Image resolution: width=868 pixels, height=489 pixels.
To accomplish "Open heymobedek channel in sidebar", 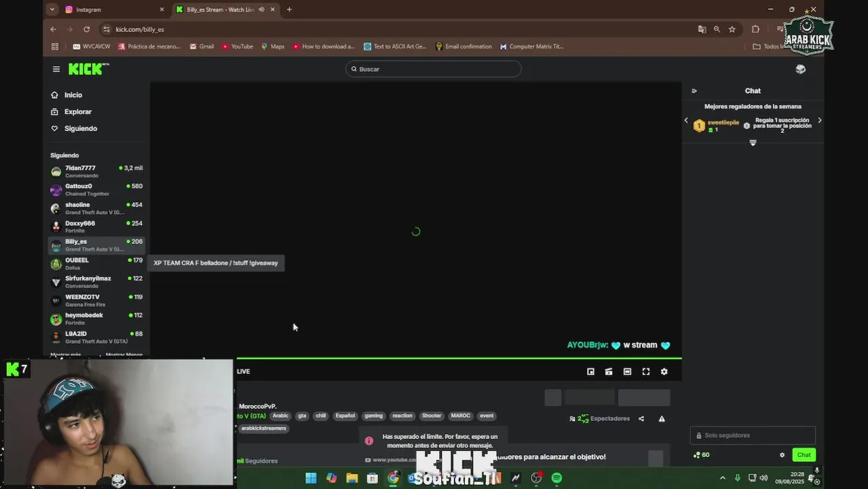I will (96, 319).
